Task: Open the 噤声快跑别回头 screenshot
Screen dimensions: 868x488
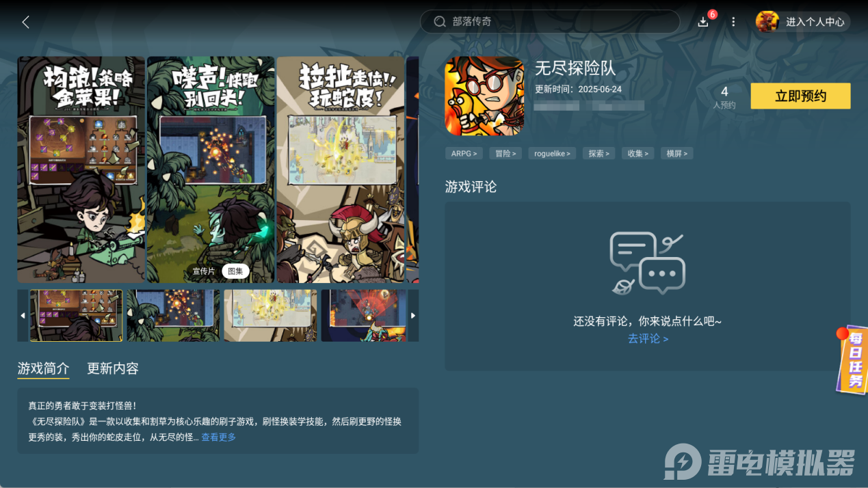Action: pos(211,170)
